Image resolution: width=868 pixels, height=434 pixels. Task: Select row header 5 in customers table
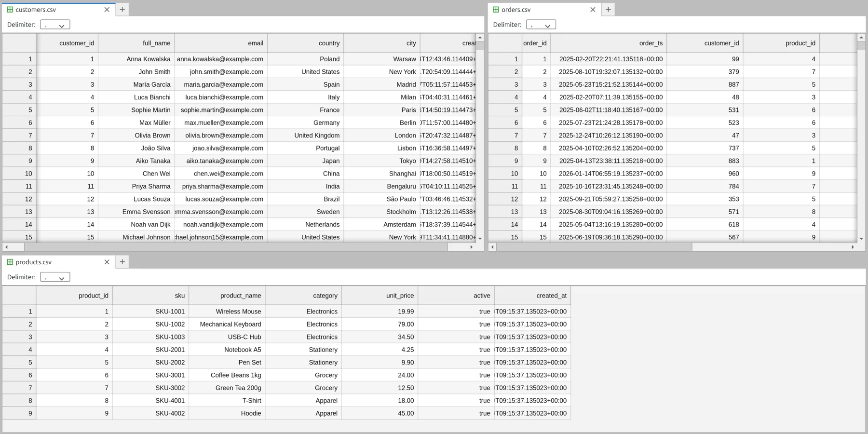point(19,110)
